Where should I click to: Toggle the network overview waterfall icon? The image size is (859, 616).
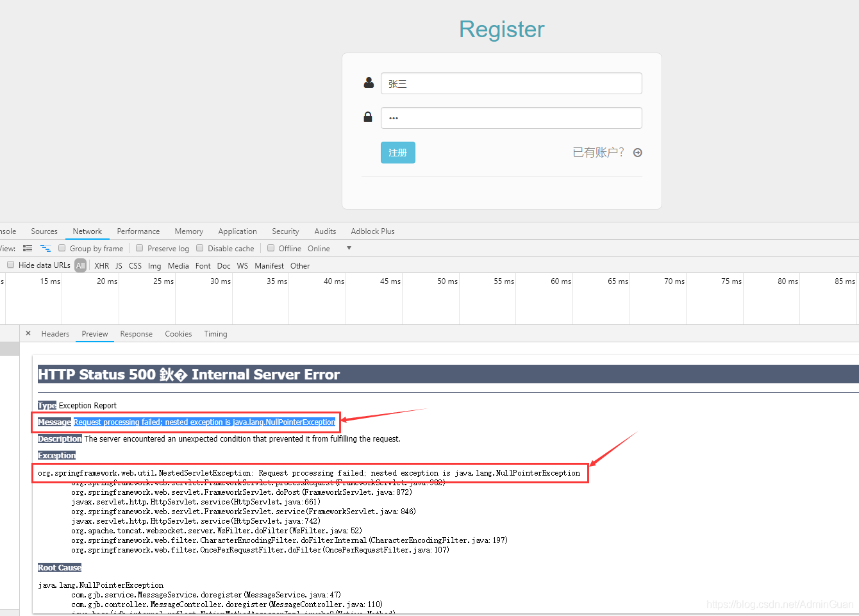[45, 248]
